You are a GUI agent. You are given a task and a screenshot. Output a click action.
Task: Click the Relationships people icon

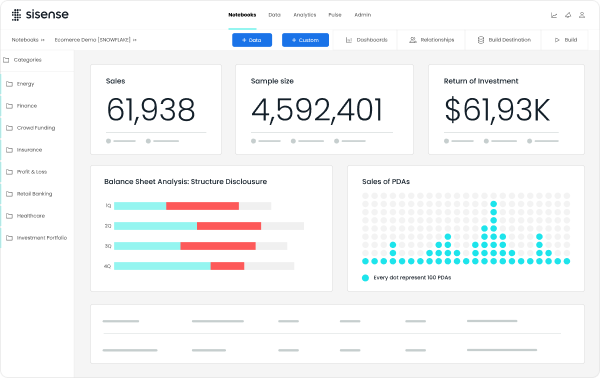(x=412, y=40)
